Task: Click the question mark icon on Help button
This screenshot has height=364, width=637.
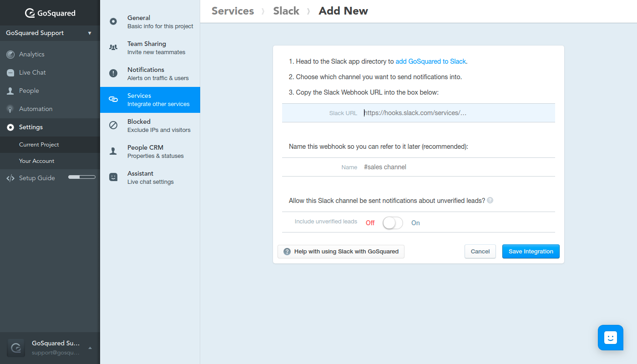Action: (x=287, y=252)
